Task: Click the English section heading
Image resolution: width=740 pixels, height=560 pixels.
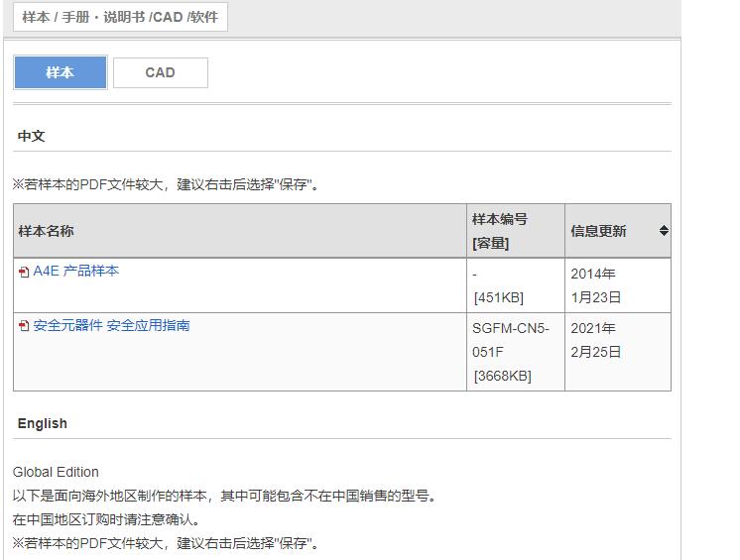Action: pos(43,423)
